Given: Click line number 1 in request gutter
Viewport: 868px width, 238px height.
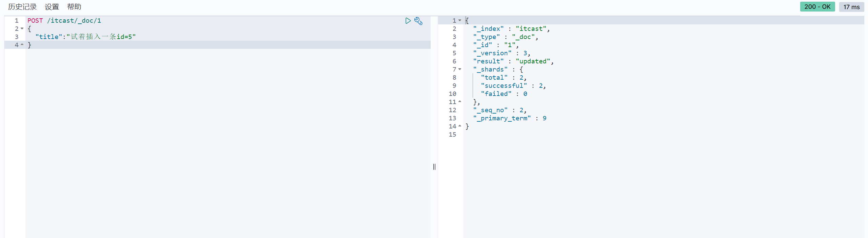Looking at the screenshot, I should [x=17, y=21].
